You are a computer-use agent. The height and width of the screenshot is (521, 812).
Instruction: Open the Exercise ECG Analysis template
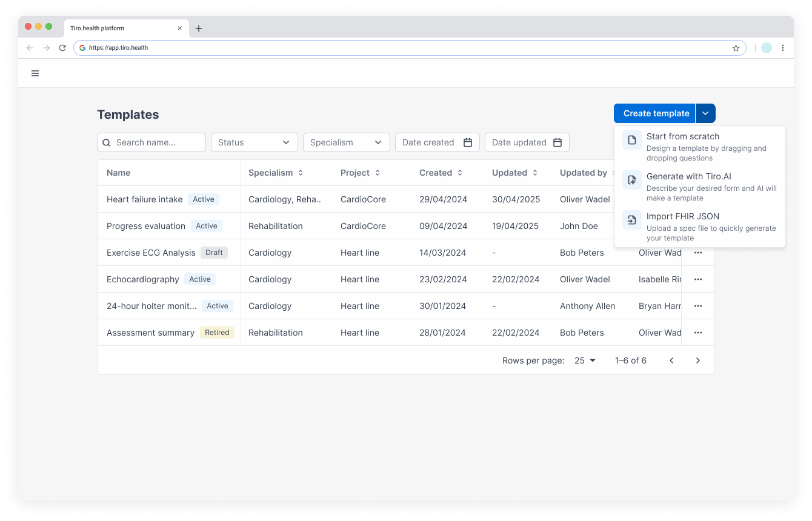click(x=151, y=253)
